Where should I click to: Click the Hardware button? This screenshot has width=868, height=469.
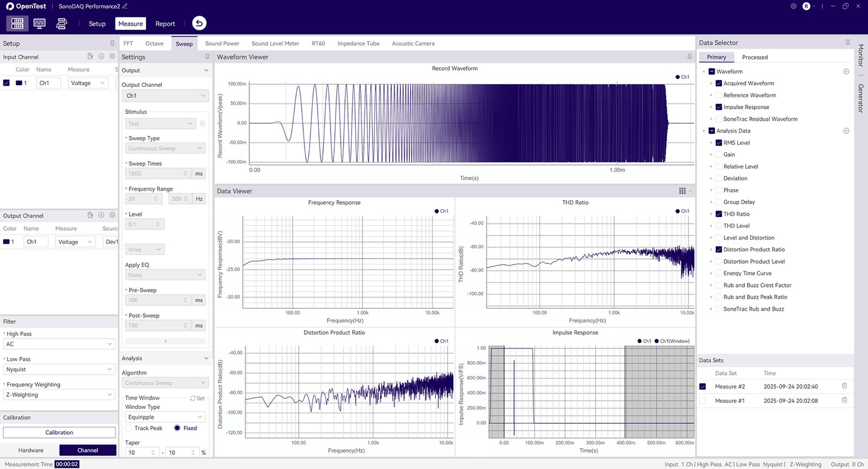click(31, 450)
